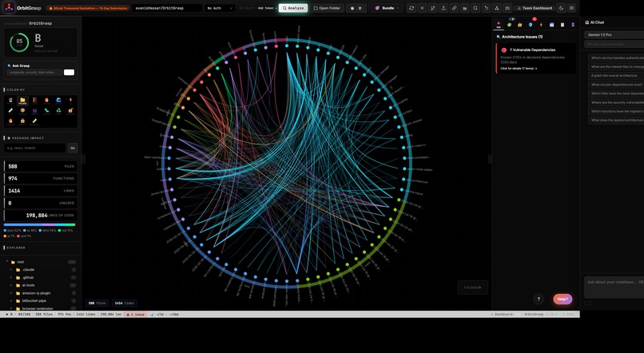Click the Go button

[72, 148]
